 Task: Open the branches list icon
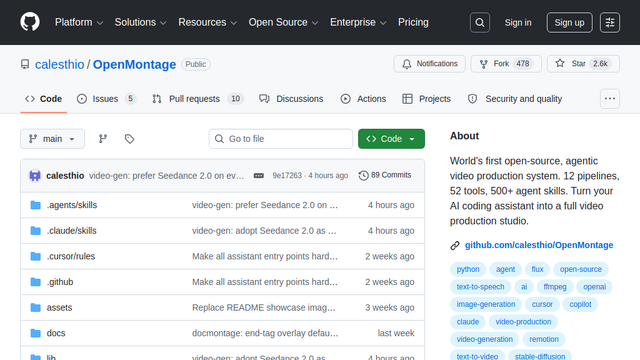pos(103,139)
